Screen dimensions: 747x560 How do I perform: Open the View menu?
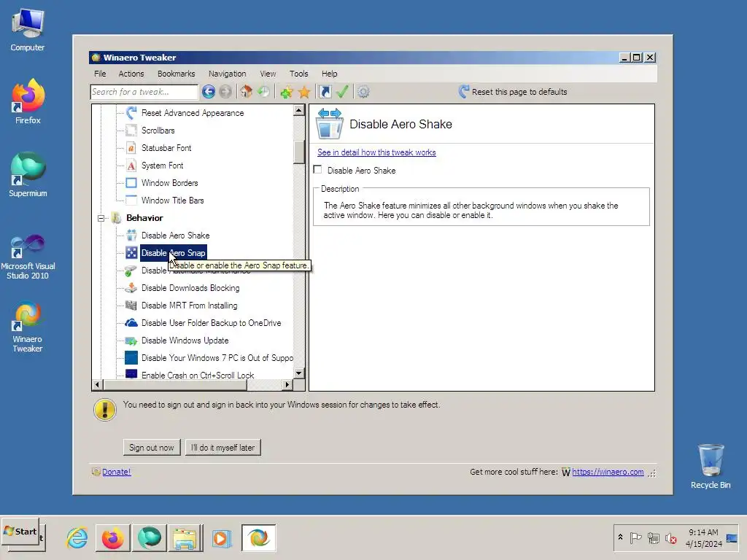tap(268, 74)
